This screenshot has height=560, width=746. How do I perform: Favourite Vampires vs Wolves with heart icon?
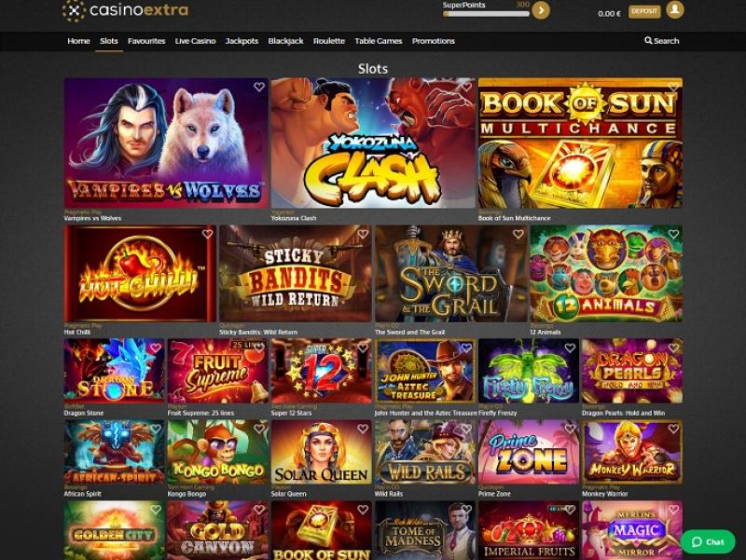click(x=259, y=87)
